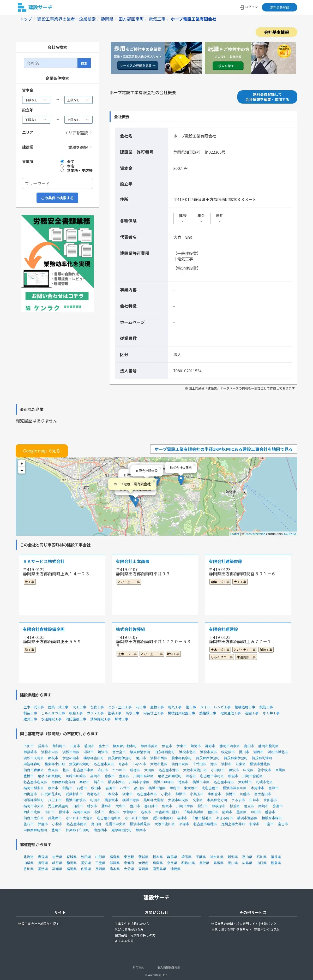This screenshot has width=313, height=980.
Task: Open 個人情報保護方針 in the footer
Action: coord(168,967)
